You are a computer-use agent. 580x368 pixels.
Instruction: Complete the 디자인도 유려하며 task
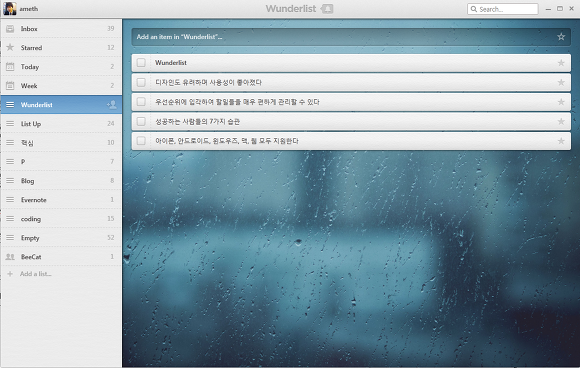click(x=141, y=82)
